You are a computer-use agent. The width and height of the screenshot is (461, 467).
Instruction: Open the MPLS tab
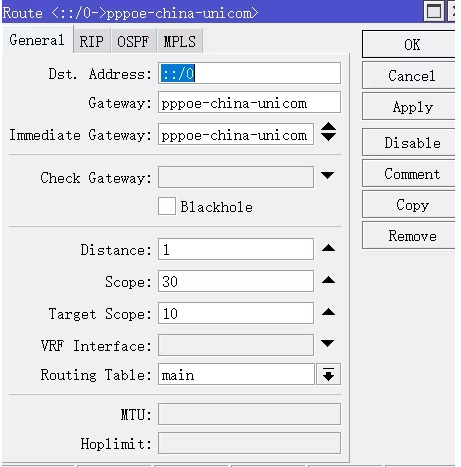coord(180,41)
